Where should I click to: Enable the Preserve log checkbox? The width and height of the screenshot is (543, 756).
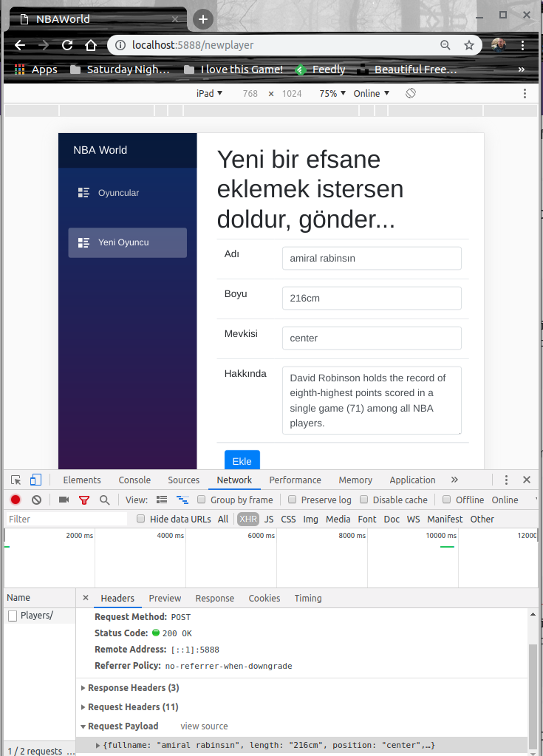293,500
